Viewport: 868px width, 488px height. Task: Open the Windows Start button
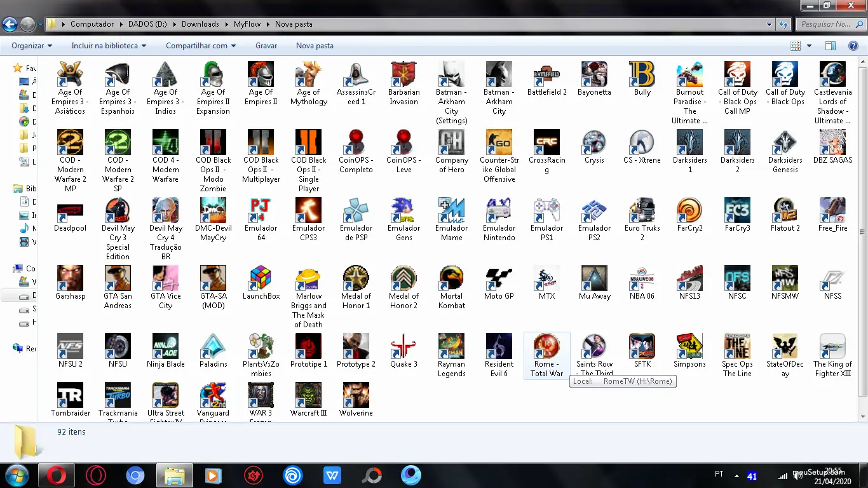pyautogui.click(x=17, y=475)
